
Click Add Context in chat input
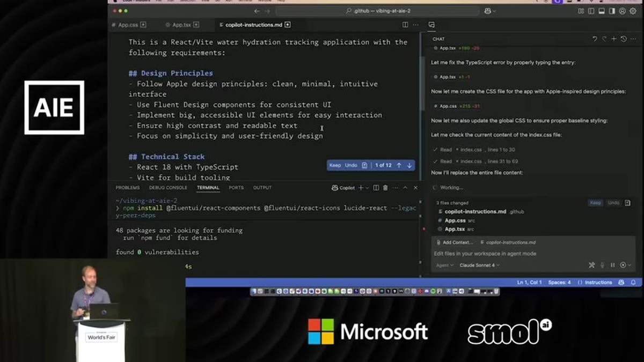(455, 242)
